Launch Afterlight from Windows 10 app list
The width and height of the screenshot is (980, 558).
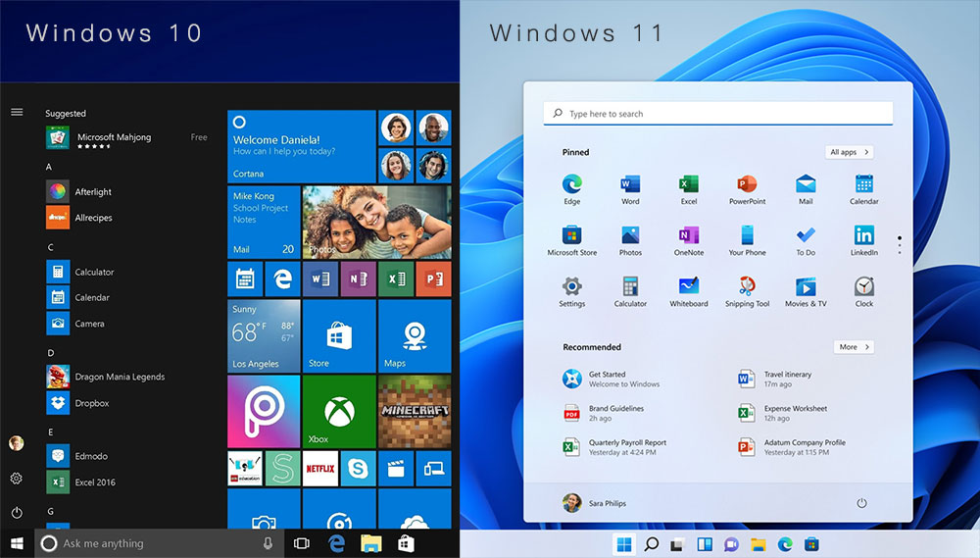click(x=79, y=191)
